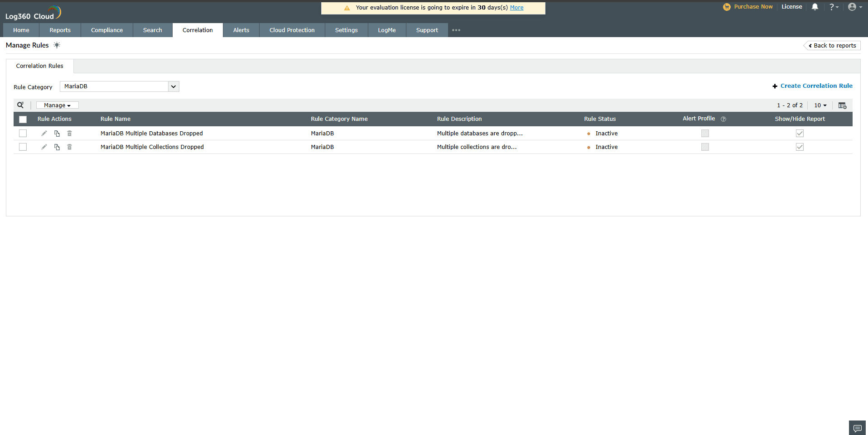Toggle Alert Profile for Multiple Collections Dropped

(705, 147)
